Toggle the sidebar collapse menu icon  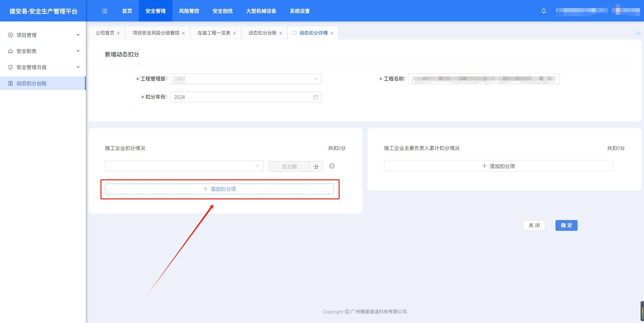tap(105, 11)
